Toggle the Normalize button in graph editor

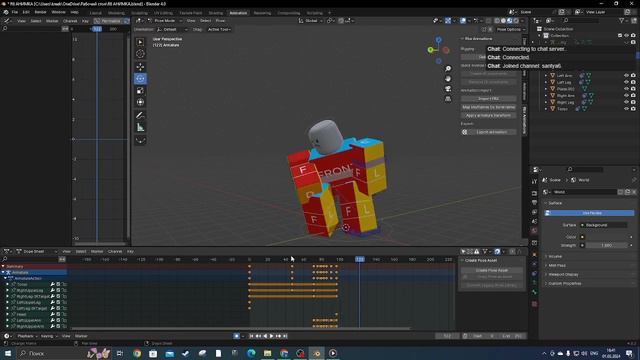pos(108,21)
